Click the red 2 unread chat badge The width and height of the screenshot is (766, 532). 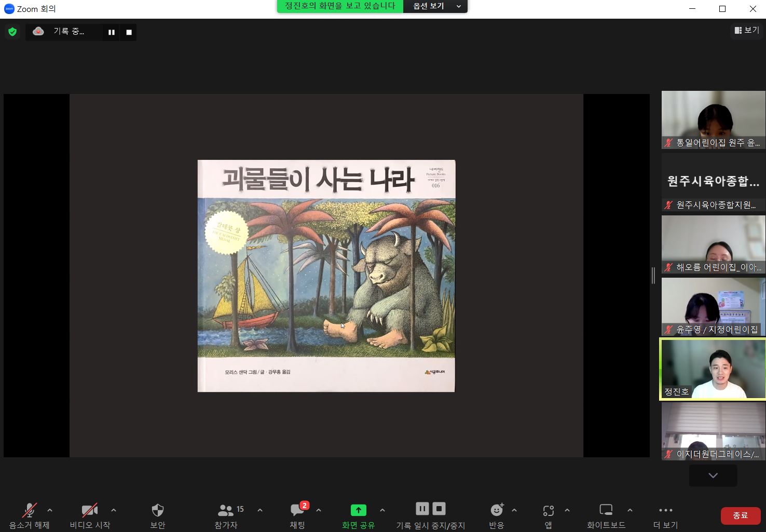[x=305, y=505]
